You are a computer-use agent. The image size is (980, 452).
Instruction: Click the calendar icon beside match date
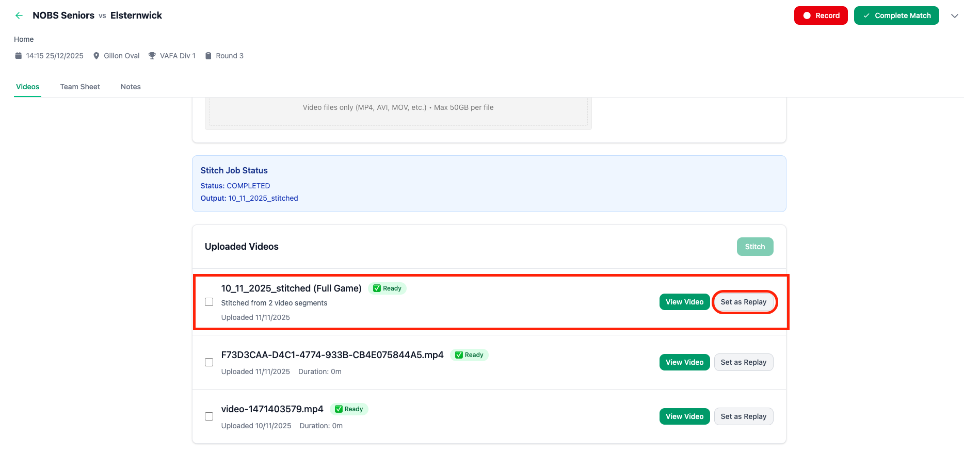[x=19, y=56]
